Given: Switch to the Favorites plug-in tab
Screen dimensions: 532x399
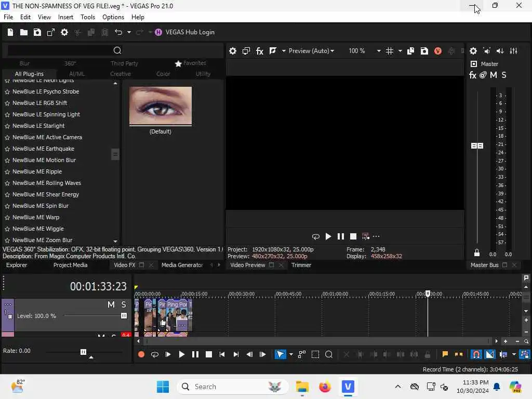Looking at the screenshot, I should point(191,63).
